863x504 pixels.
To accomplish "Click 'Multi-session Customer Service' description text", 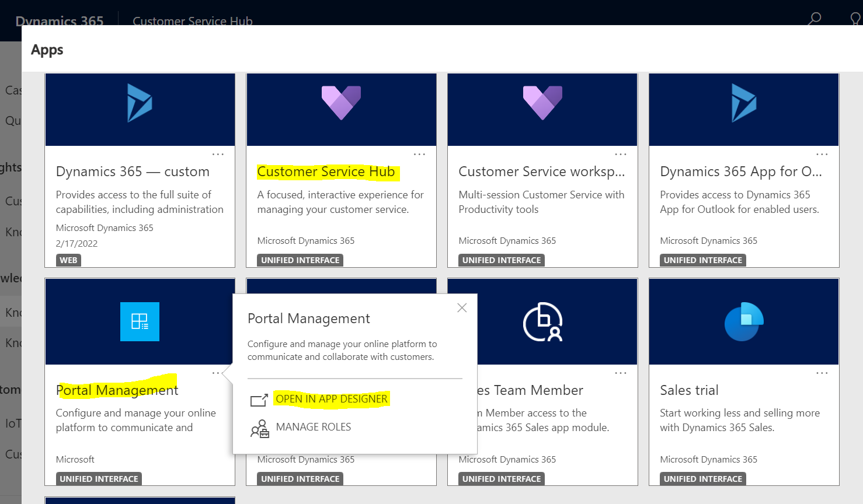I will (x=541, y=202).
